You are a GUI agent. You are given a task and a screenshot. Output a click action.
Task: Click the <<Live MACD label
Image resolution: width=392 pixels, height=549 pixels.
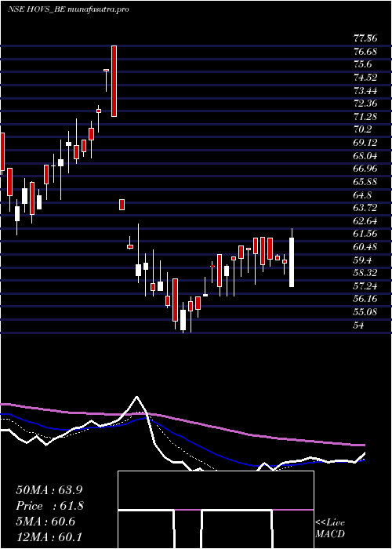pos(330,529)
